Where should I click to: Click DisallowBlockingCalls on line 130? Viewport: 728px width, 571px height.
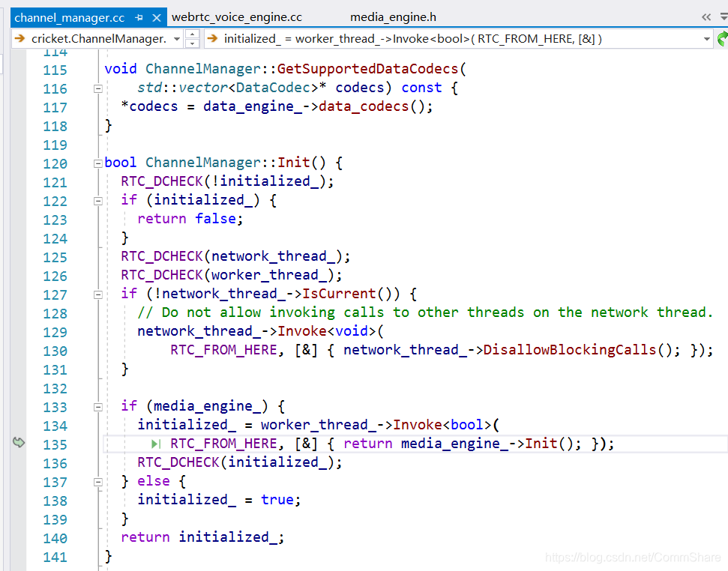coord(570,349)
